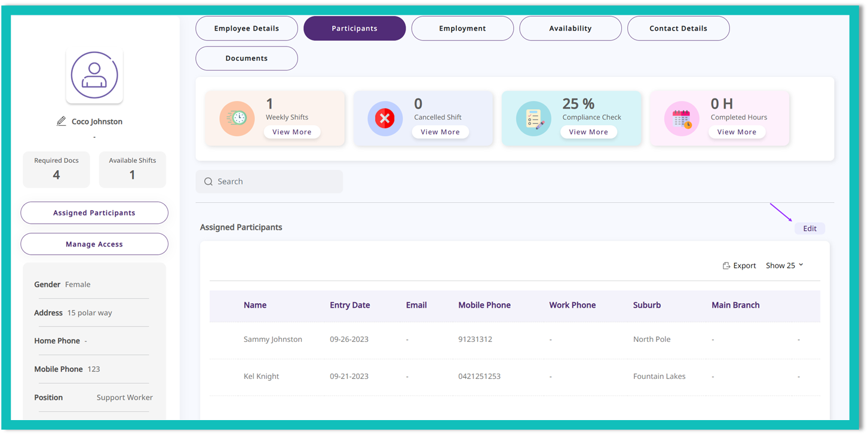868x435 pixels.
Task: Click View More under Weekly Shifts
Action: point(292,132)
